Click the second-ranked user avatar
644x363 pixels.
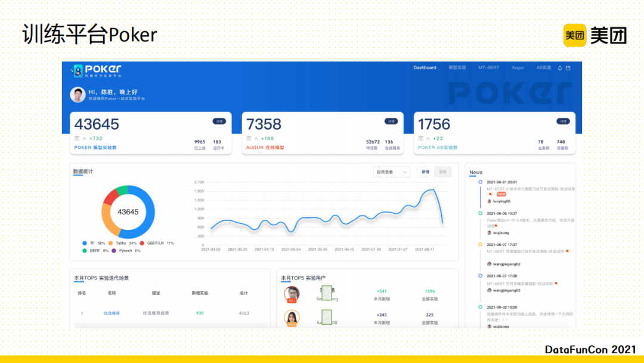(x=292, y=318)
